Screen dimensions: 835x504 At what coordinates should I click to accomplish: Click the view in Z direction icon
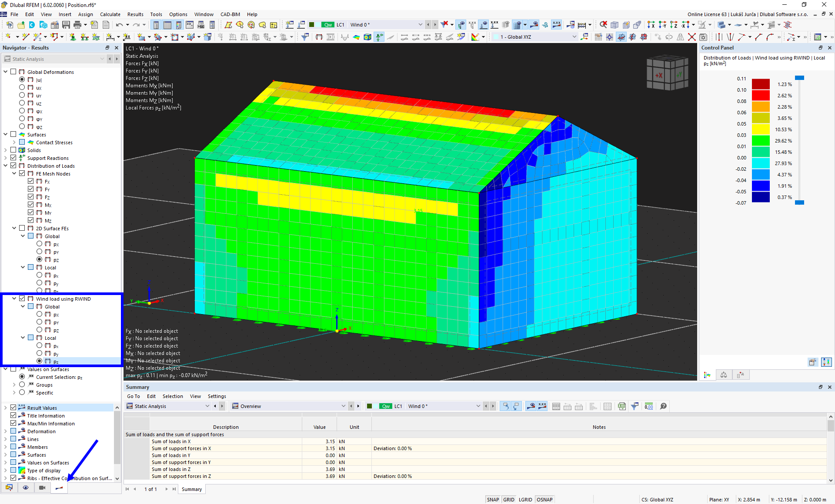[x=673, y=25]
